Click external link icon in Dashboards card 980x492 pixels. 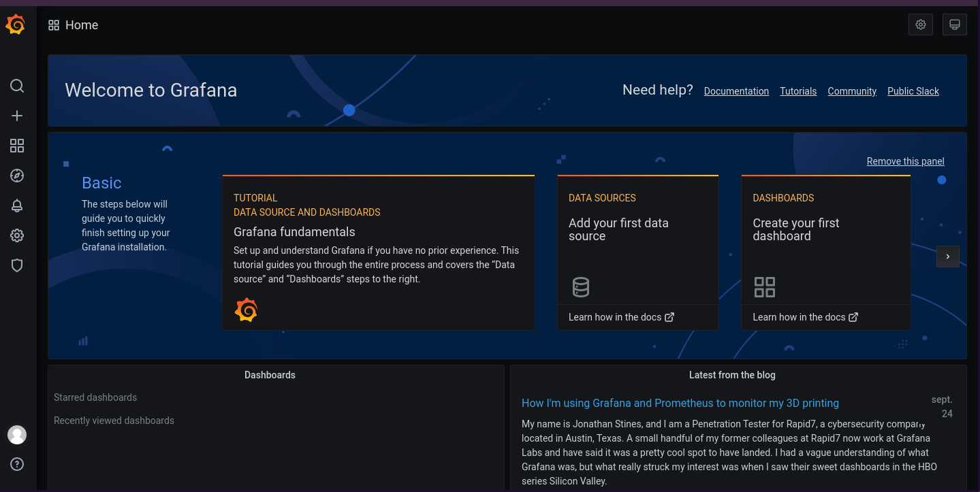(853, 317)
